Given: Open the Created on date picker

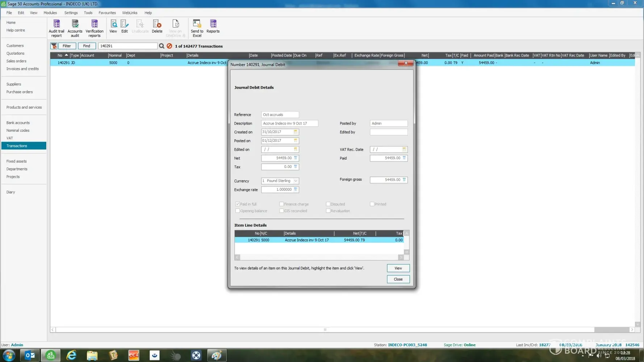Looking at the screenshot, I should [296, 132].
